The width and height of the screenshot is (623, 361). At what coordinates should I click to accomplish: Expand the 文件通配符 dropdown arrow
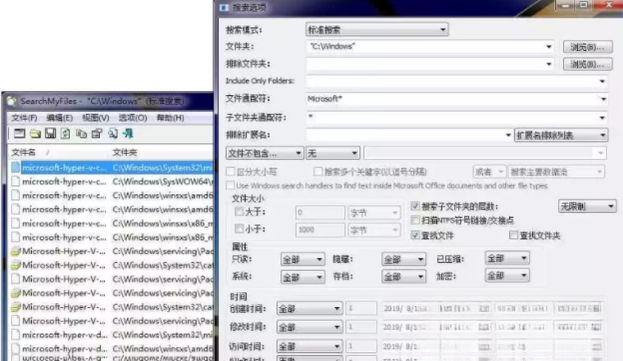point(603,99)
